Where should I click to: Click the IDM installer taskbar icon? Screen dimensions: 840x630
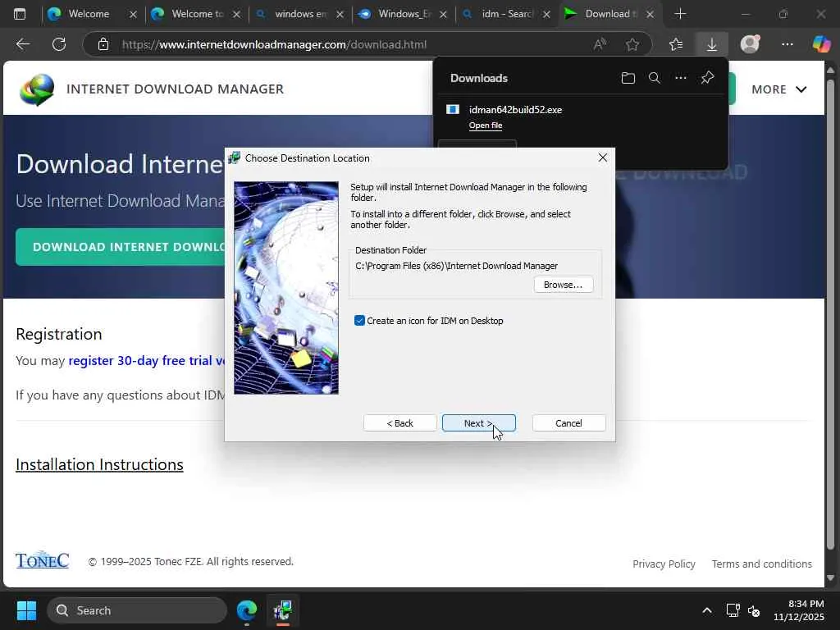tap(282, 610)
